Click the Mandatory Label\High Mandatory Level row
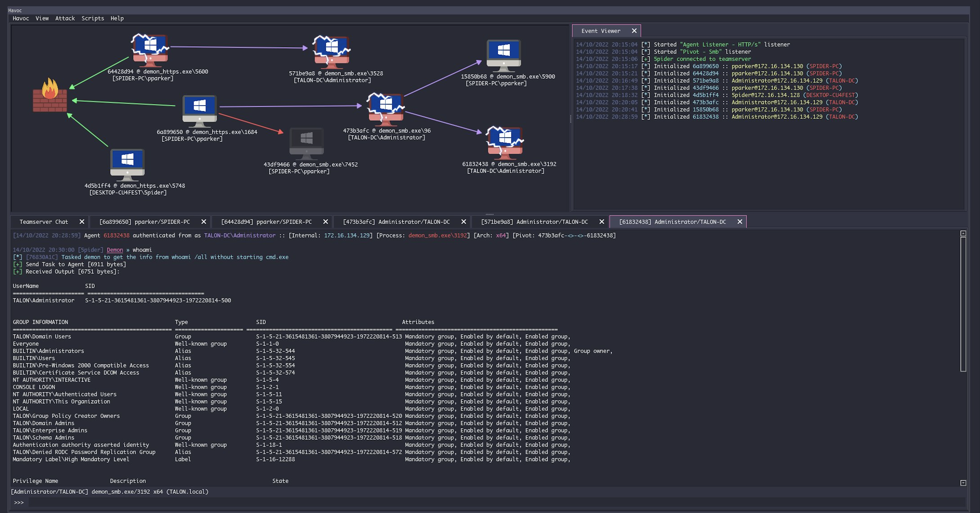Viewport: 980px width, 513px height. (292, 459)
